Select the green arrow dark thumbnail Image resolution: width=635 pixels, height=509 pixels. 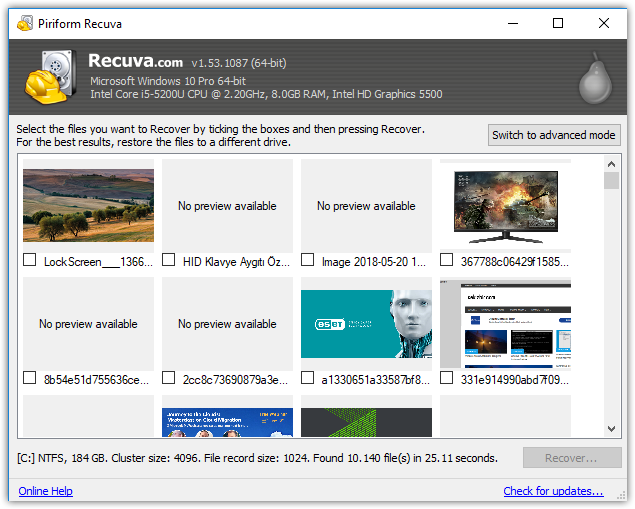click(366, 422)
